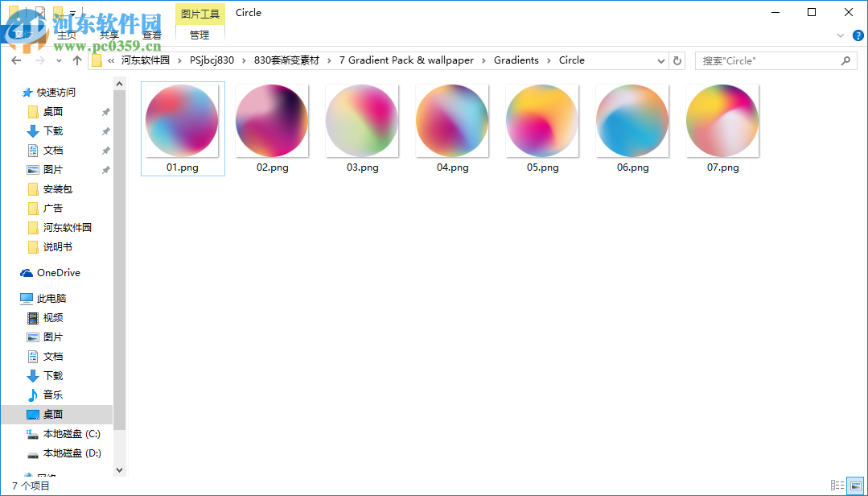
Task: Click the navigation pane scrollbar thumb
Action: click(120, 260)
